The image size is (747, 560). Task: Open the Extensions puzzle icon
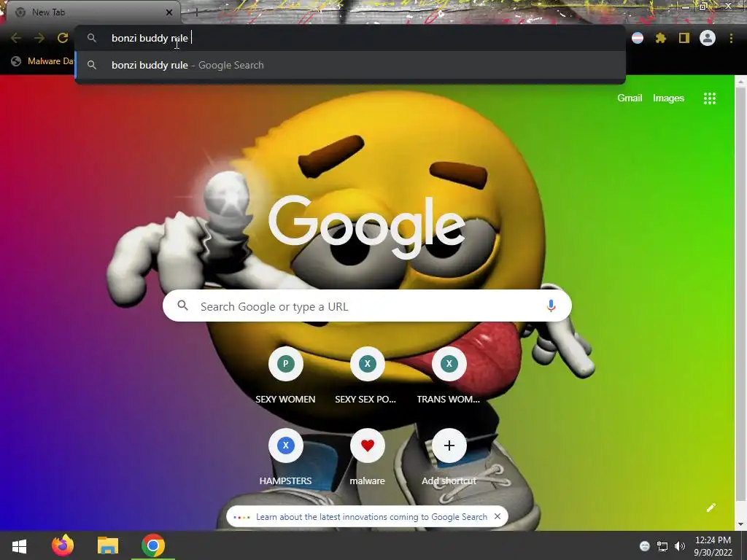(660, 38)
